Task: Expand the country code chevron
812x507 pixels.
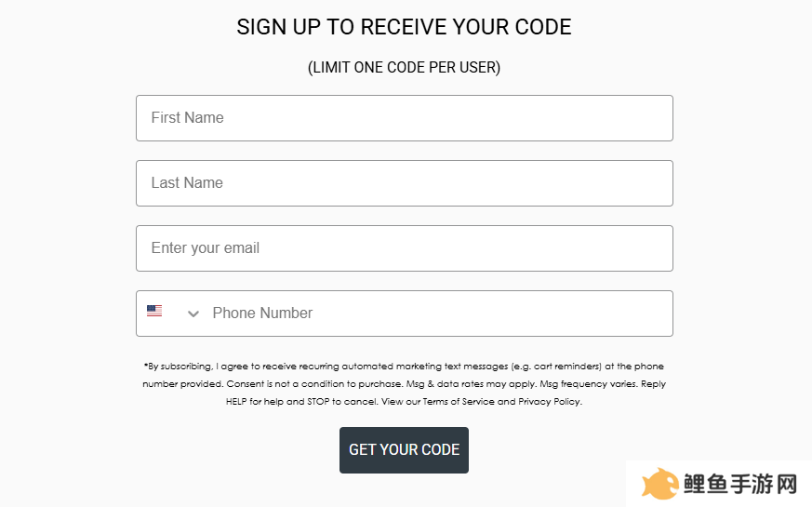Action: (x=193, y=314)
